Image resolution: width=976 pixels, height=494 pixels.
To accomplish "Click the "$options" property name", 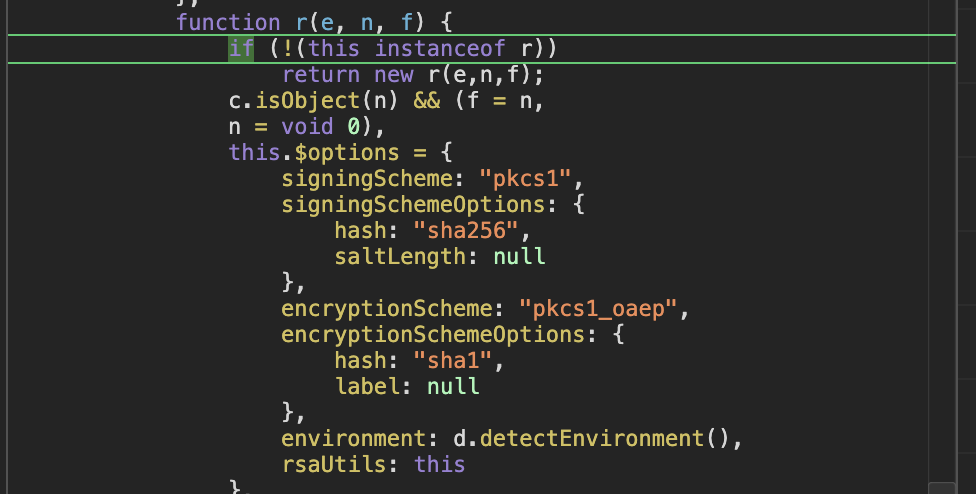I will (x=347, y=152).
